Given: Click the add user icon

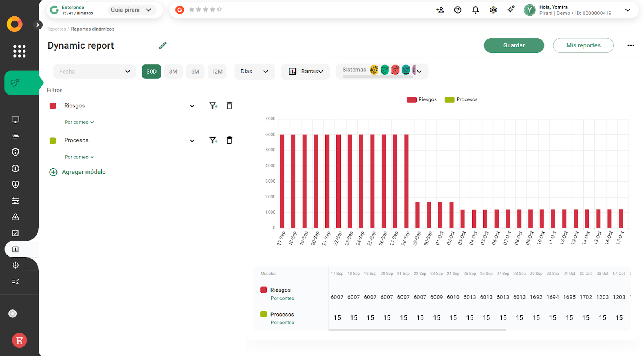Looking at the screenshot, I should [x=440, y=10].
